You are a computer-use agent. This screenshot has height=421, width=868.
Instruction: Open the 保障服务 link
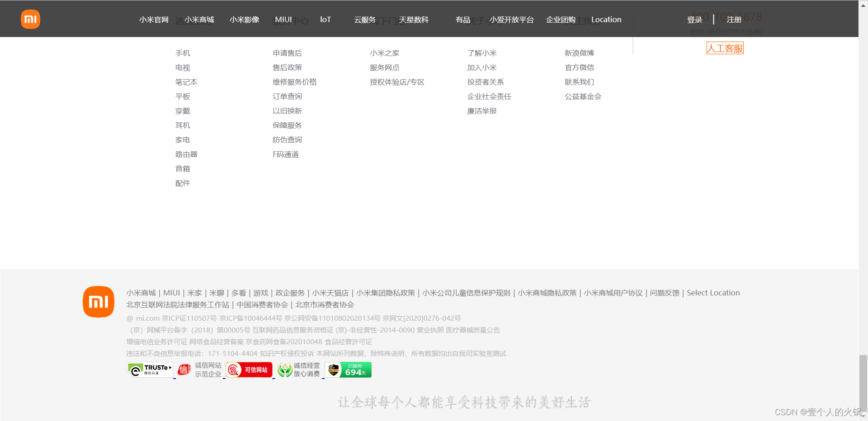tap(288, 126)
